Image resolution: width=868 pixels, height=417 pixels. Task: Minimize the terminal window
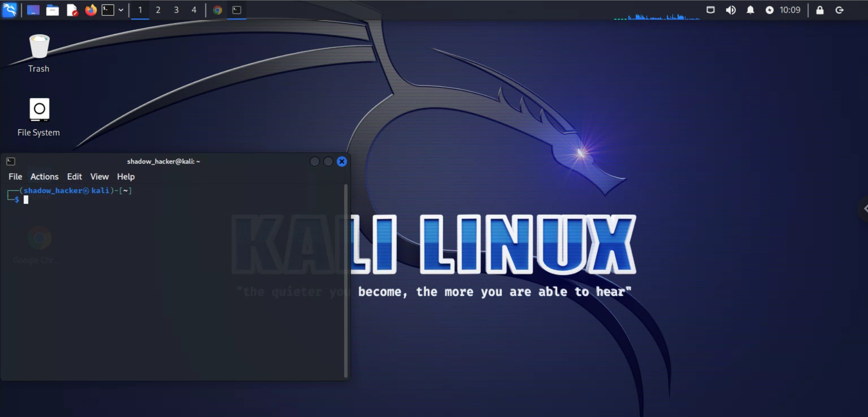[x=315, y=161]
